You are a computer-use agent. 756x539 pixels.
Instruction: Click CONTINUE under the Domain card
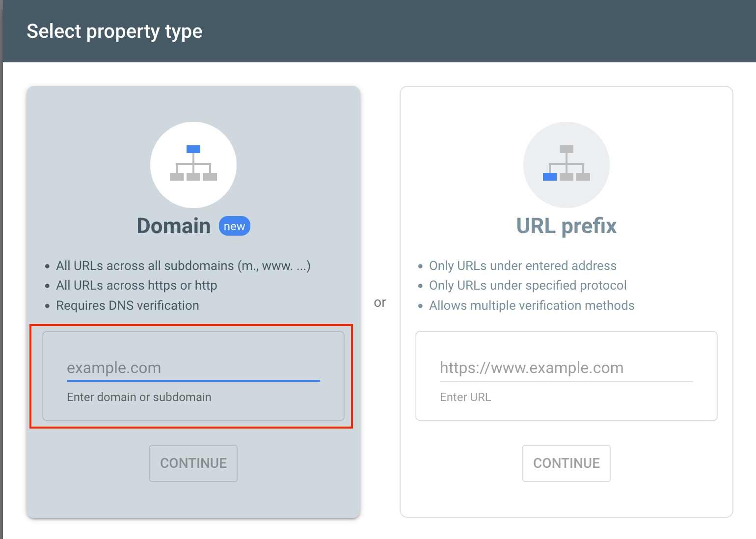click(193, 463)
